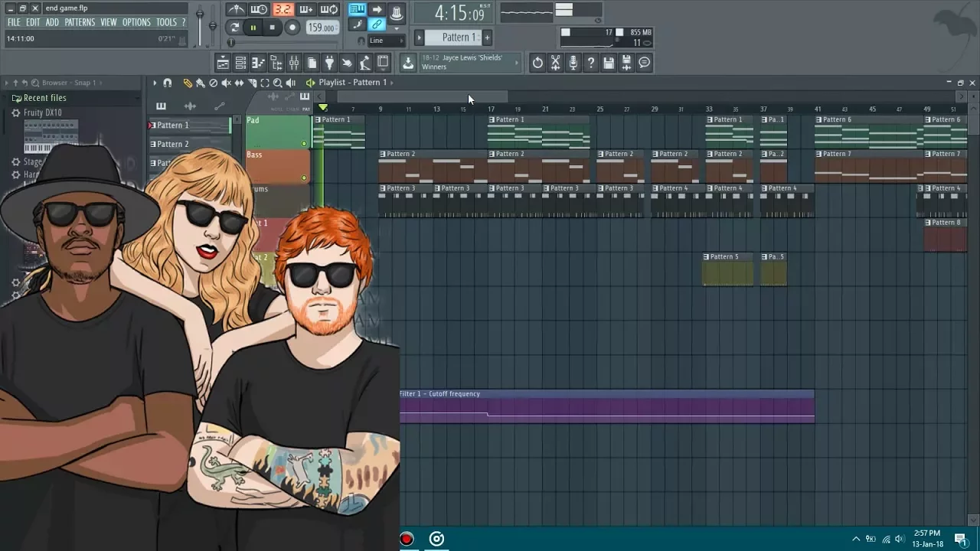Click the download content library button
The image size is (980, 551).
(408, 63)
